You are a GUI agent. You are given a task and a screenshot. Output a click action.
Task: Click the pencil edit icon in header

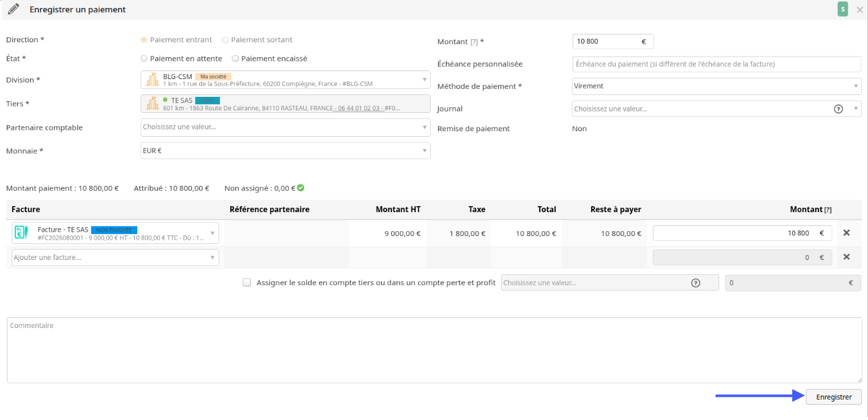tap(13, 9)
